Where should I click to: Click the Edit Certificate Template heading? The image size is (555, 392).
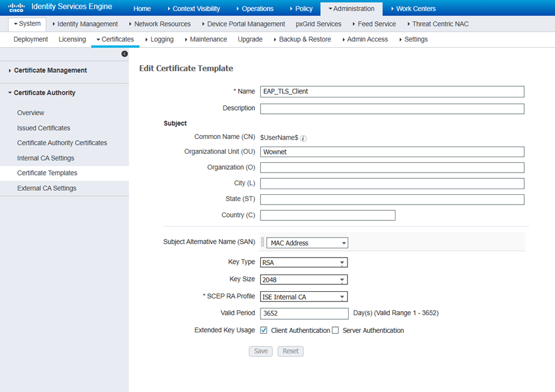coord(186,68)
